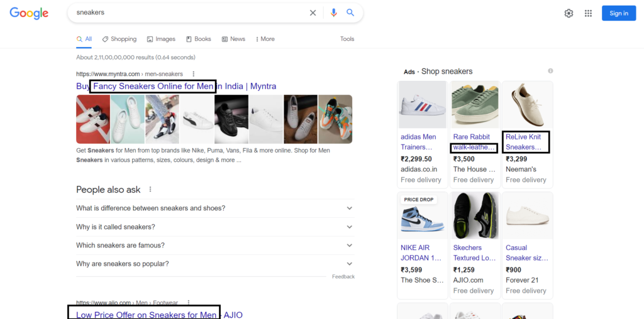Open Rare Rabbit walk-leather ad link
This screenshot has height=319, width=644.
473,142
